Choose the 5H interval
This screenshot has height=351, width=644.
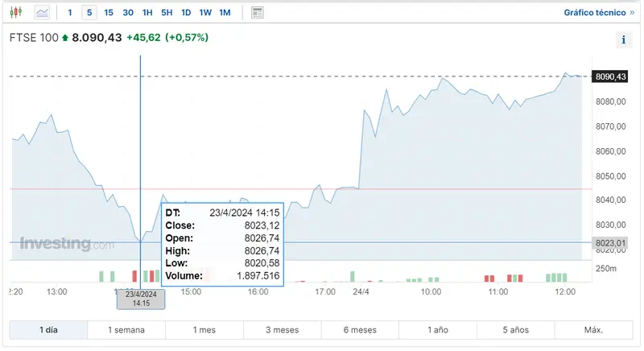coord(167,13)
